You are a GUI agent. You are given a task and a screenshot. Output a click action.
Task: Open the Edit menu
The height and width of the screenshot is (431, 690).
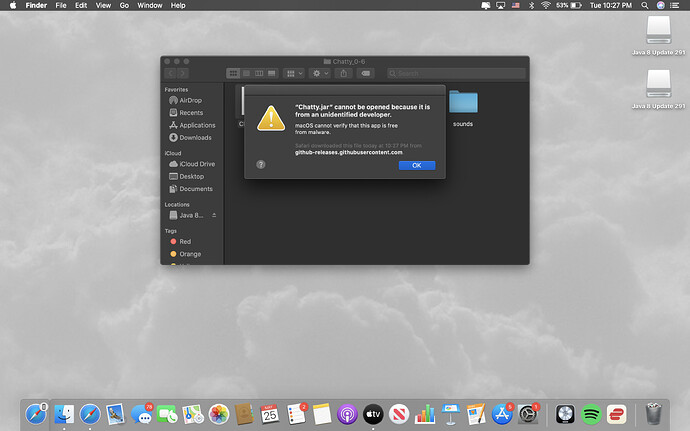[x=81, y=5]
